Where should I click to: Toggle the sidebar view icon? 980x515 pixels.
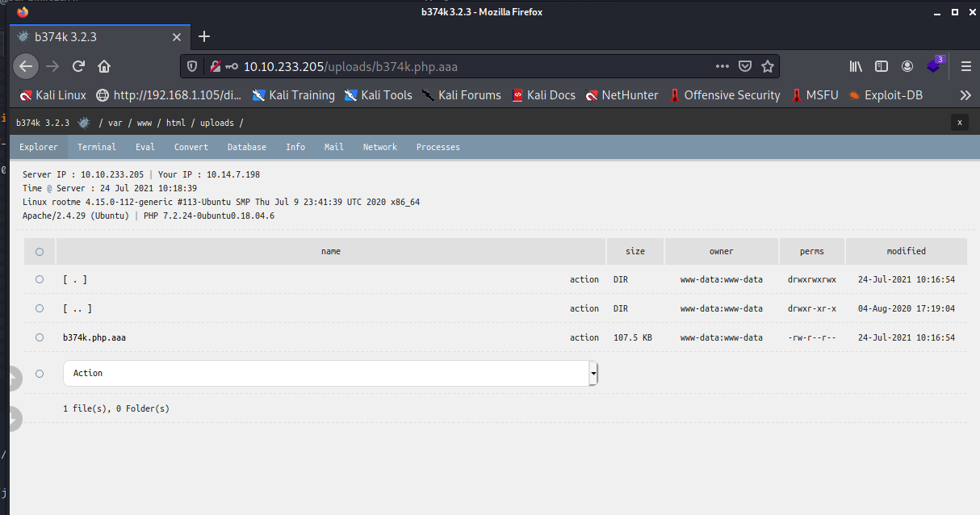pos(882,66)
